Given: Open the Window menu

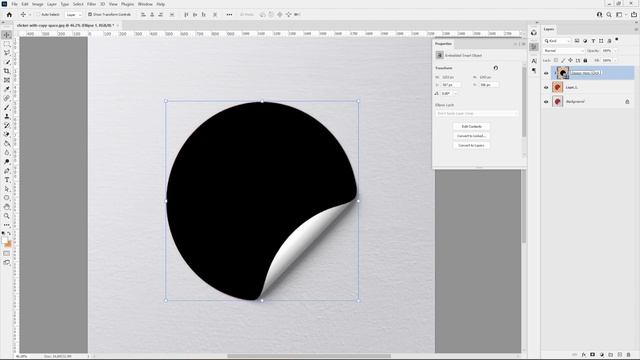Looking at the screenshot, I should coord(145,4).
